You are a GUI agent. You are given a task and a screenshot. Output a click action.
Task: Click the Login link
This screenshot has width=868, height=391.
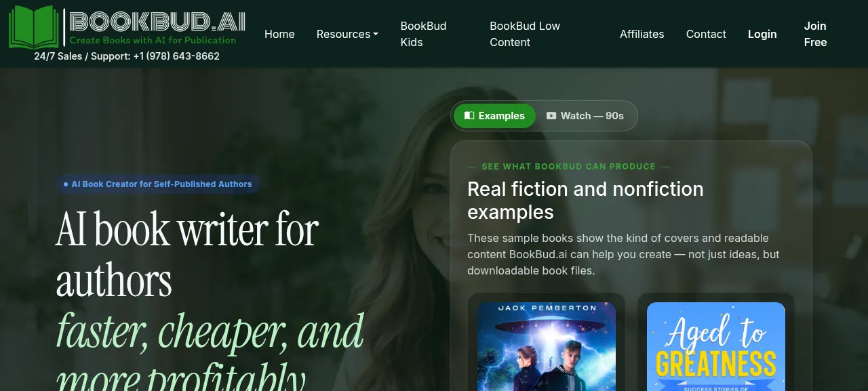click(762, 34)
